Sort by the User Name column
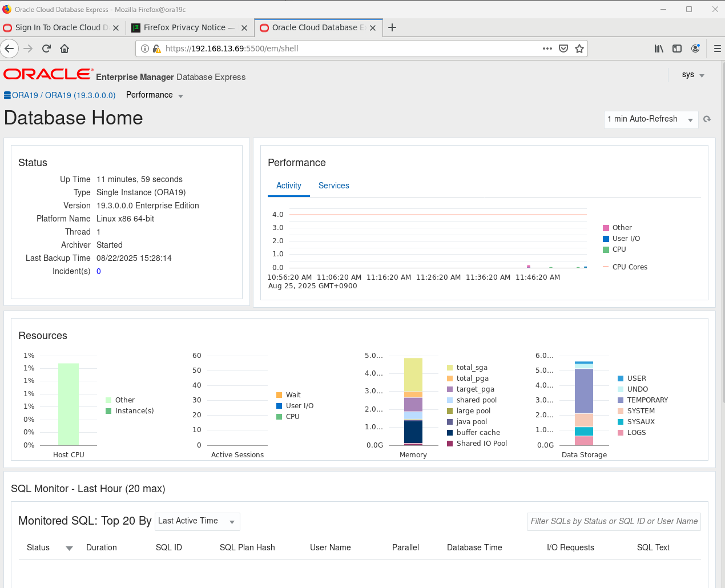The height and width of the screenshot is (588, 725). click(331, 547)
